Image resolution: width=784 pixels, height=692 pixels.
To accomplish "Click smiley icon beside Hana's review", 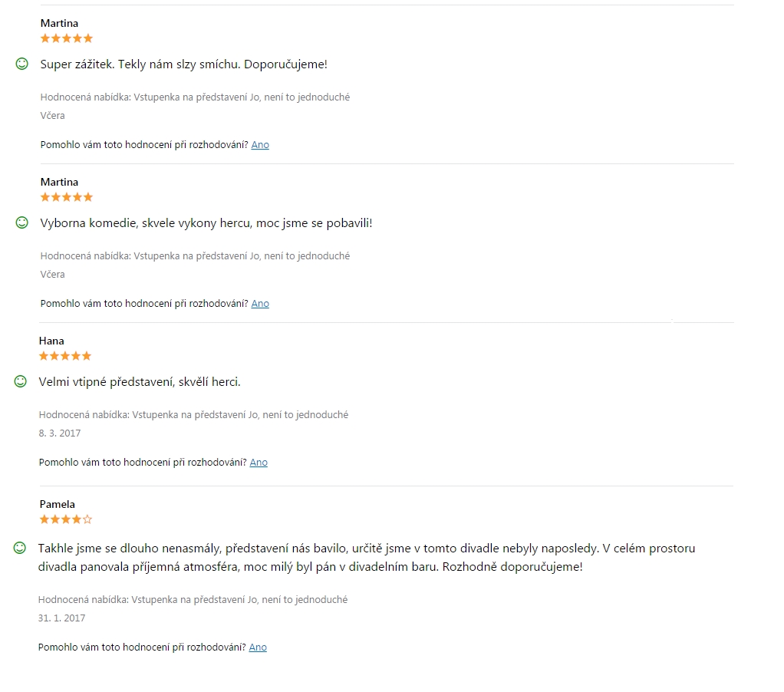I will click(21, 381).
